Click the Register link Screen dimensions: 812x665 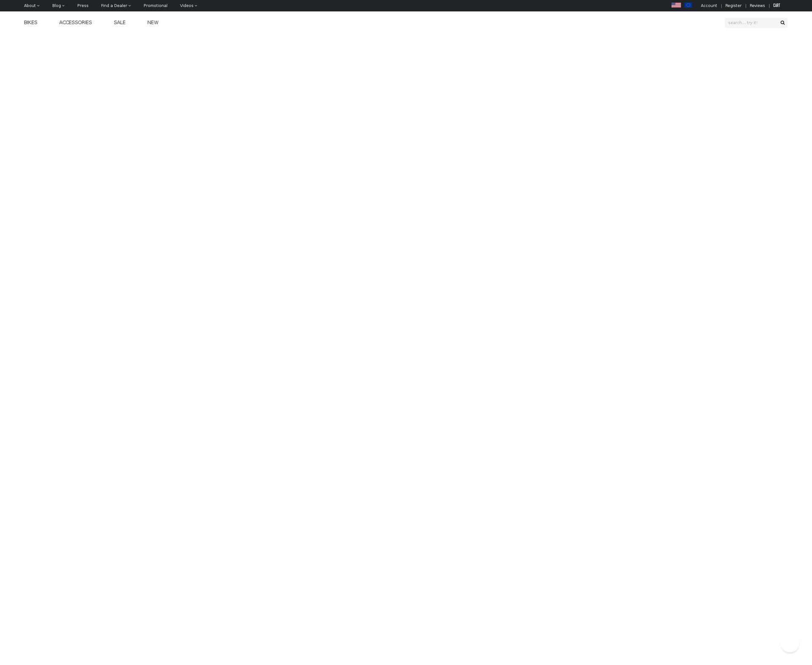pyautogui.click(x=733, y=5)
